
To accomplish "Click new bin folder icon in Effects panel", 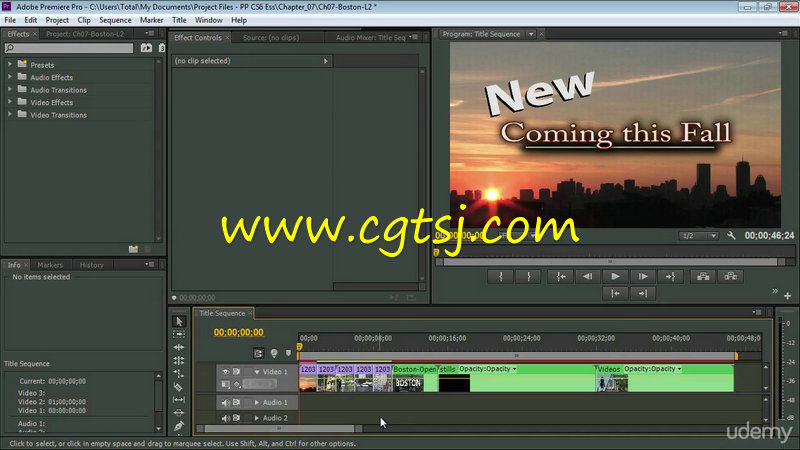I will 133,249.
